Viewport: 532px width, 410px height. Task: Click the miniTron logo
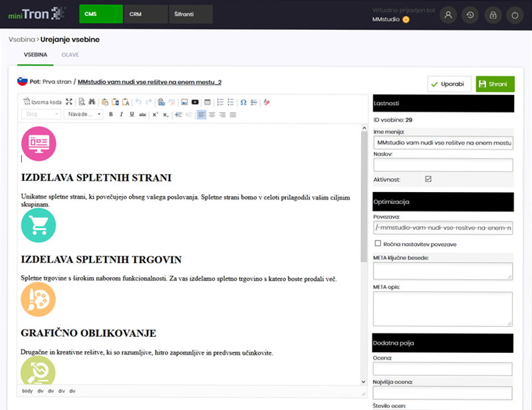[37, 14]
